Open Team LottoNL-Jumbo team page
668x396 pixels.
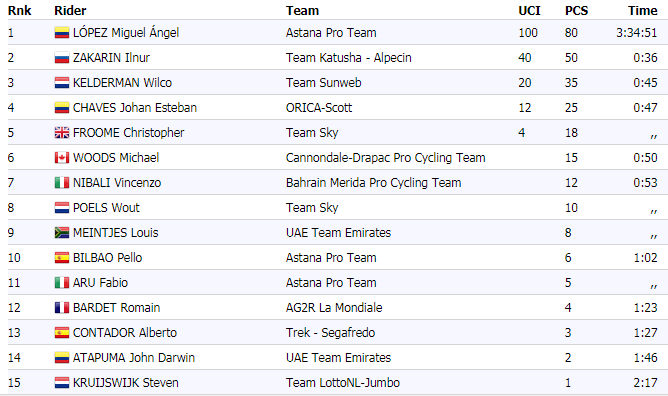[343, 383]
